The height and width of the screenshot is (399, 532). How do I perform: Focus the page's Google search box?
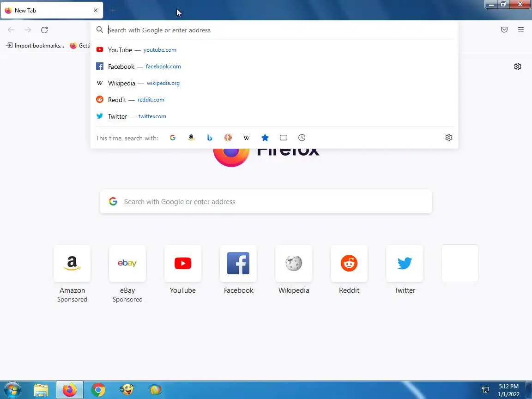(x=266, y=201)
